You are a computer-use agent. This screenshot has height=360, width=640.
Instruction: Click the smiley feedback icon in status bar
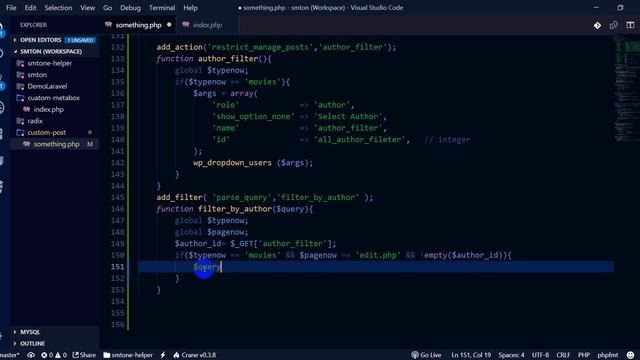click(631, 355)
